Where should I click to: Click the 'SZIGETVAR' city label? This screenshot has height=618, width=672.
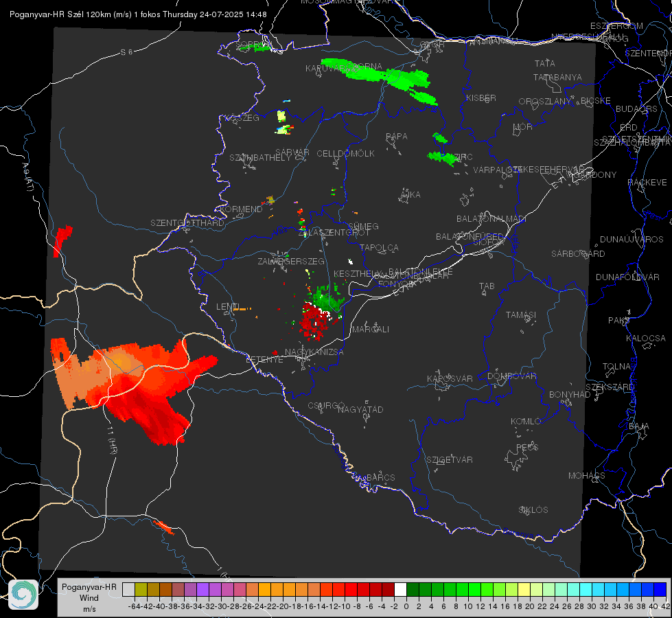tap(450, 460)
